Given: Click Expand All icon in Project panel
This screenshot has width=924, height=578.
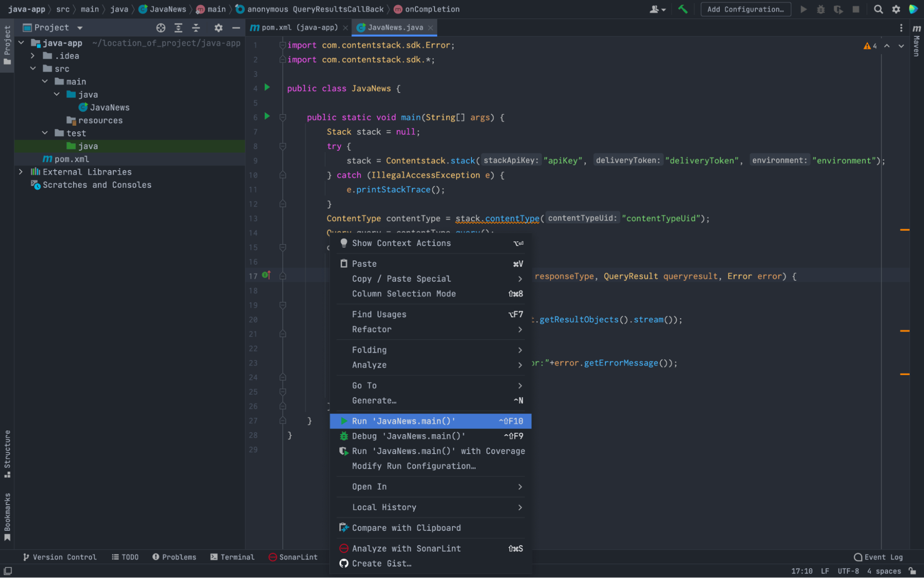Looking at the screenshot, I should (178, 27).
